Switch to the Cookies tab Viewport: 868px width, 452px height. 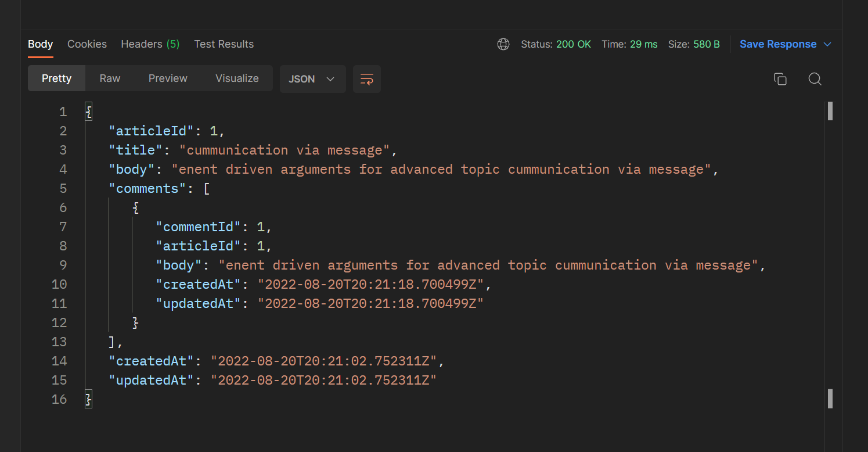click(x=87, y=44)
